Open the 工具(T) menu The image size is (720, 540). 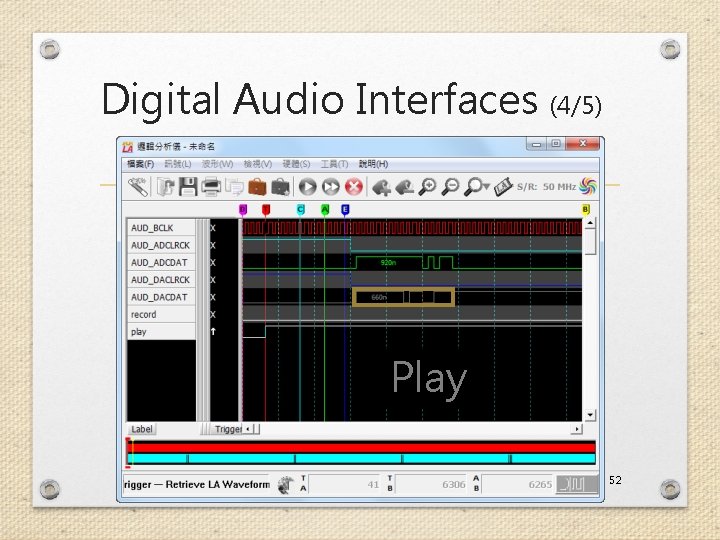coord(334,164)
